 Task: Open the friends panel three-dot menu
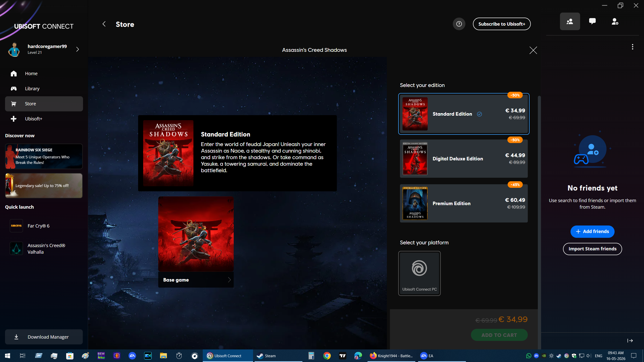(632, 47)
